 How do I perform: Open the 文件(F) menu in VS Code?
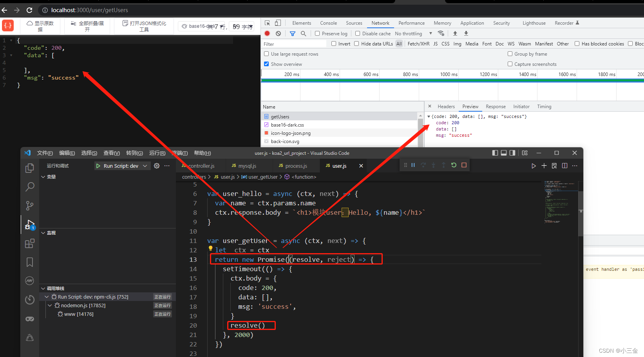click(x=44, y=153)
